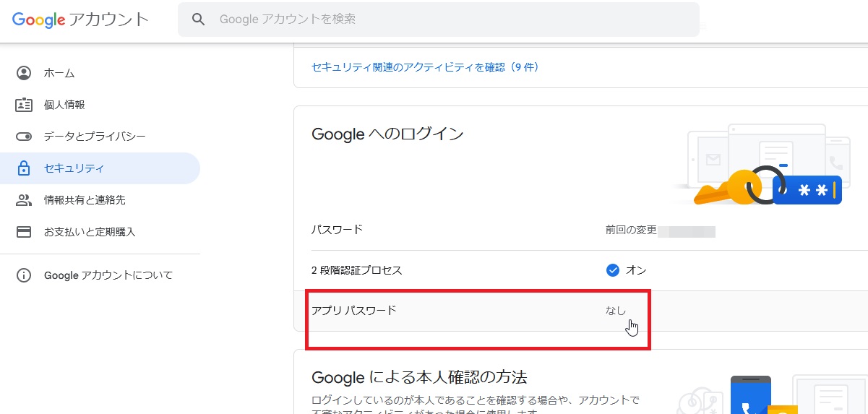Open 個人情報 in the sidebar

click(x=100, y=105)
